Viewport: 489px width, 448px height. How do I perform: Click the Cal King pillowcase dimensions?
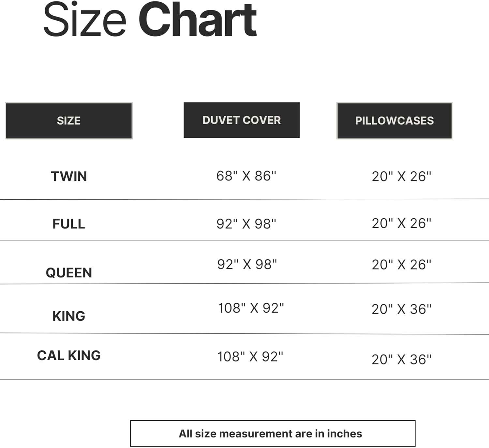[x=401, y=359]
